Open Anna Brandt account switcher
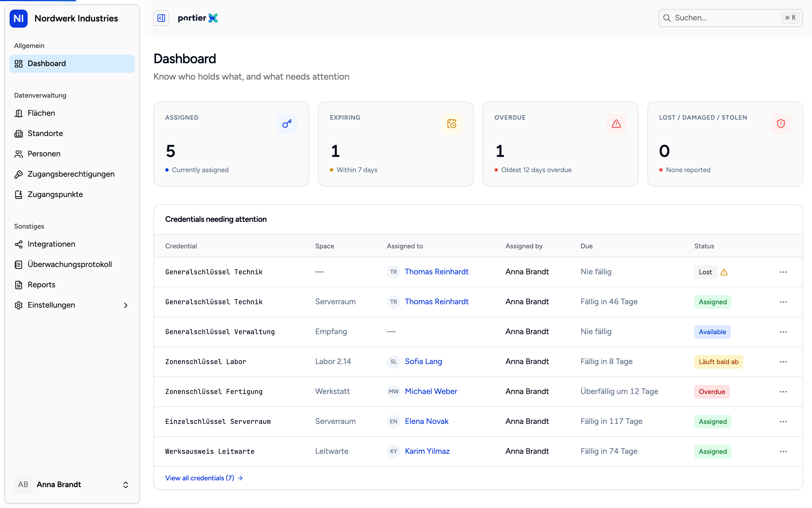The image size is (812, 508). 72,485
